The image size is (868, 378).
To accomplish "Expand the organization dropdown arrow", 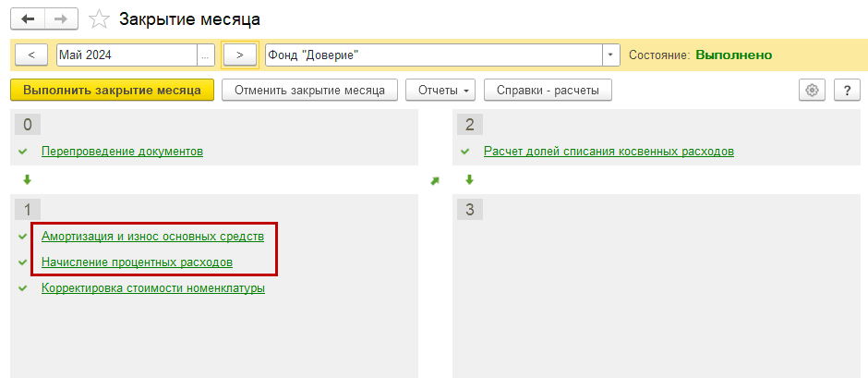I will coord(610,55).
